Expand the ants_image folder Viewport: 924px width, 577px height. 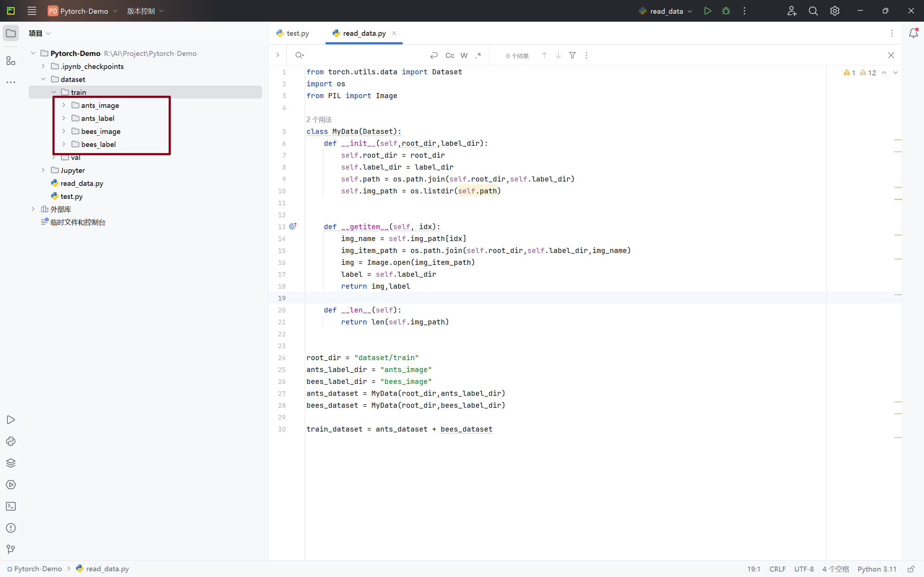pos(64,105)
